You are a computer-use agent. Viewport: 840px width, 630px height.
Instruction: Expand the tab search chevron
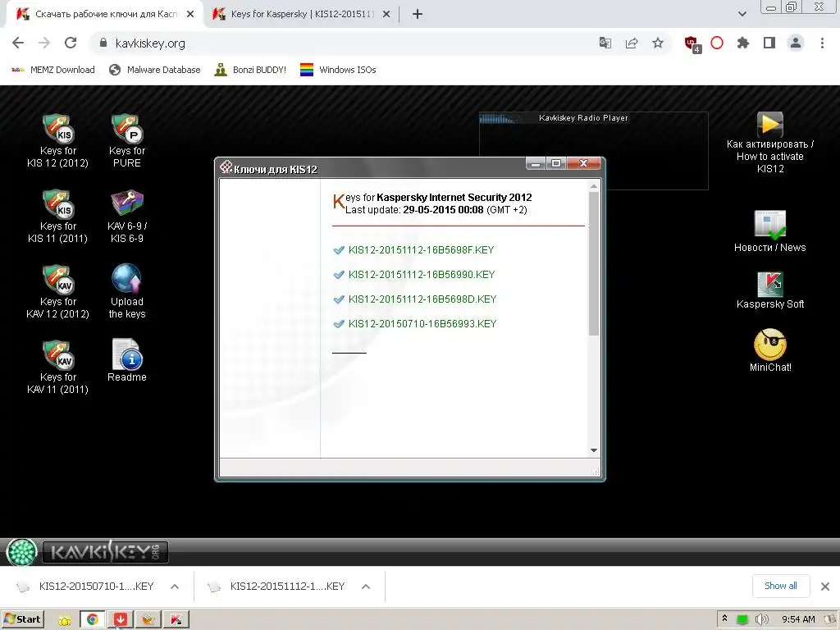742,14
